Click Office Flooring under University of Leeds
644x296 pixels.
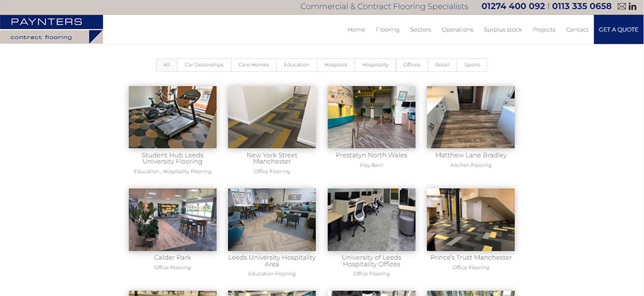point(372,274)
